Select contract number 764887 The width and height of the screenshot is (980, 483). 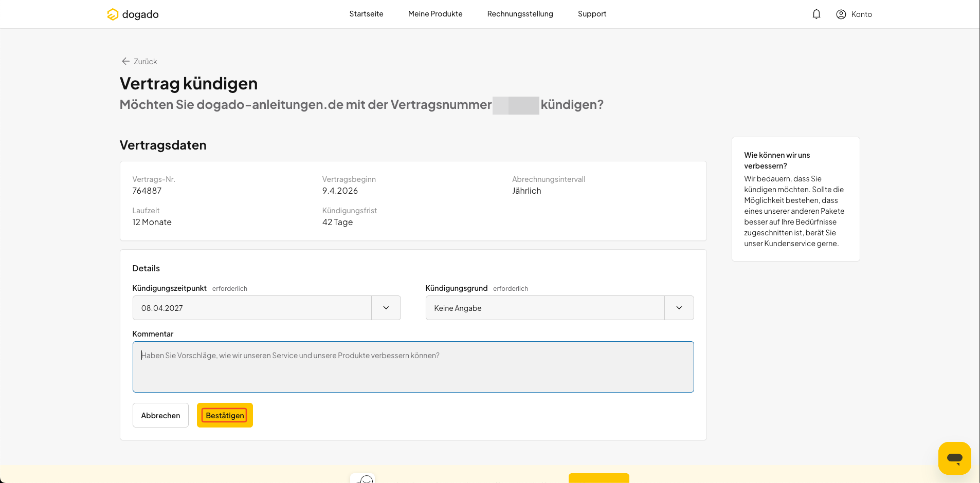pos(147,191)
